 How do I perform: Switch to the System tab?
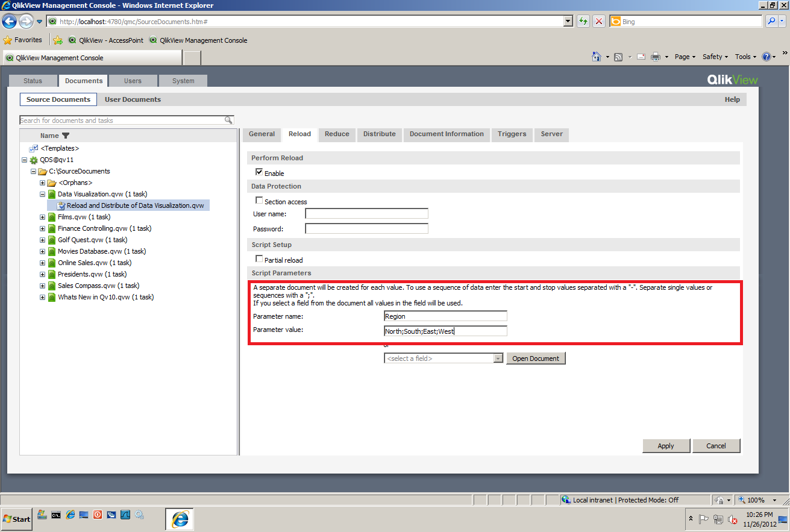(x=183, y=81)
